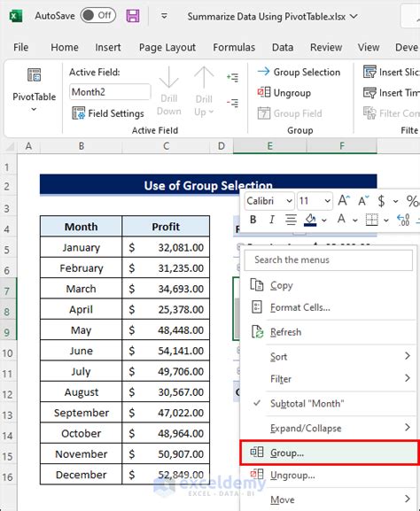Open the Sort submenu

point(328,357)
